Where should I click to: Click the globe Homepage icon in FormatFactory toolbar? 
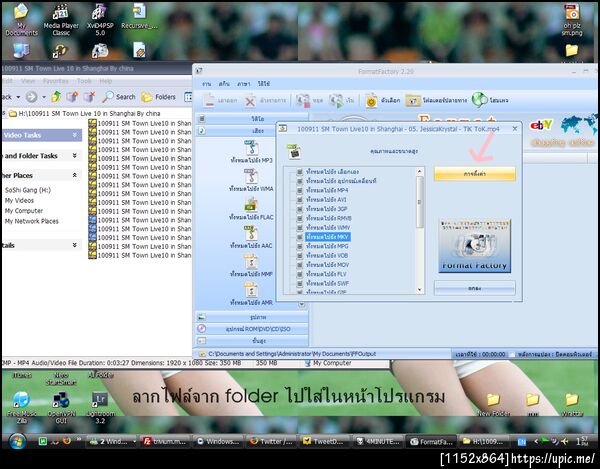pos(479,100)
